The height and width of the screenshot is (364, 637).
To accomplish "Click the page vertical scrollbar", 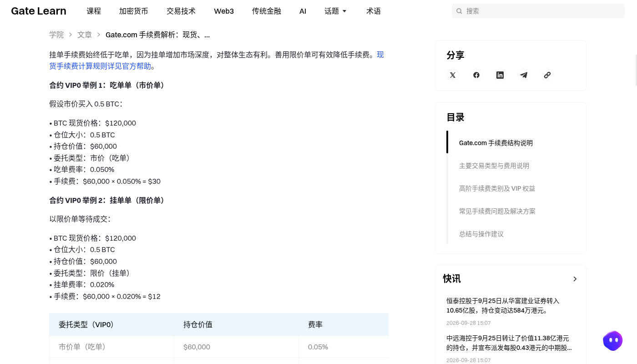I will [x=636, y=70].
